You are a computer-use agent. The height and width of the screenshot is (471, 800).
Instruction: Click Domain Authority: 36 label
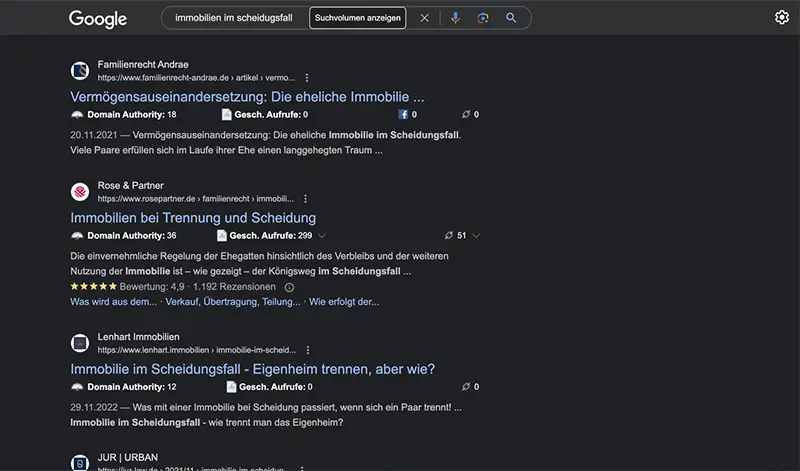coord(132,236)
